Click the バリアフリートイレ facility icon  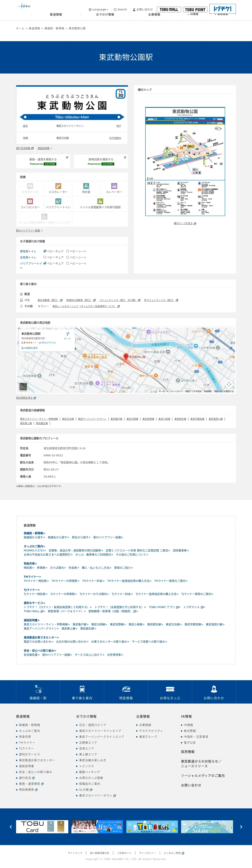(x=58, y=201)
